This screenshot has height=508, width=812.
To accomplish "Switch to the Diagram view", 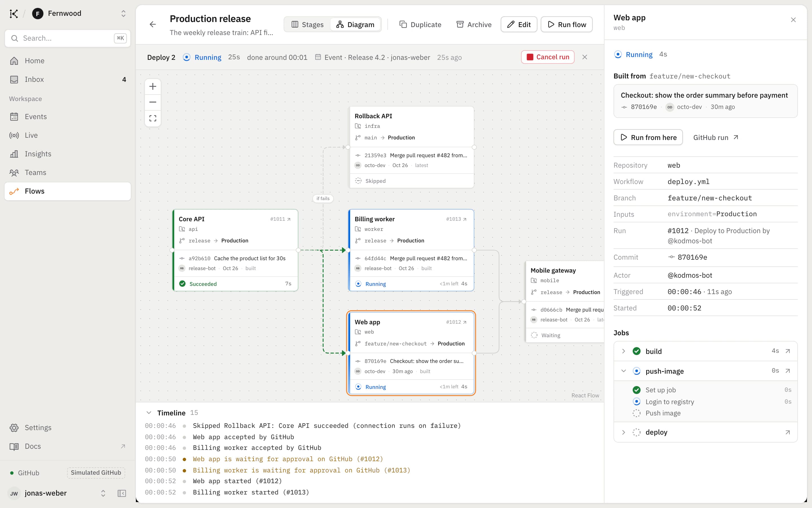I will tap(355, 25).
